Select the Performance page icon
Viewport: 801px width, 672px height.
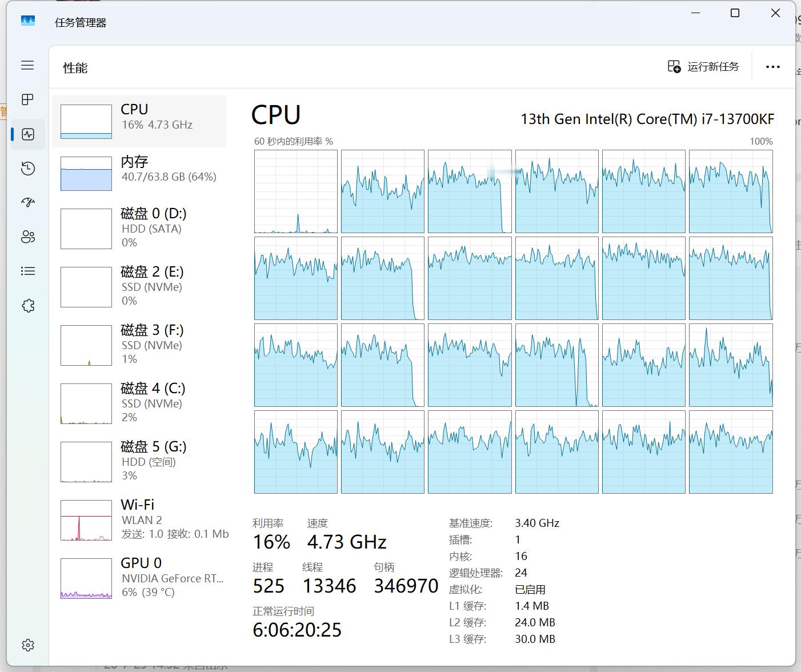tap(27, 134)
